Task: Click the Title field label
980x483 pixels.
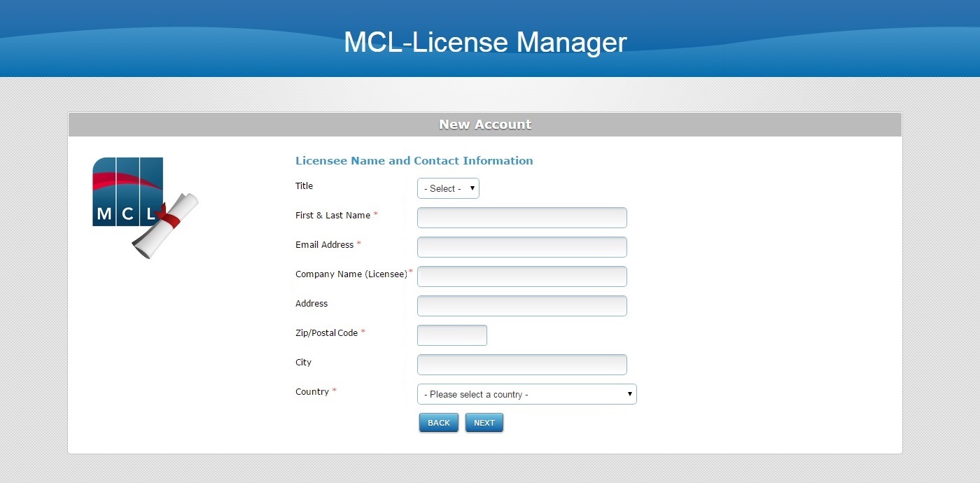Action: (304, 186)
